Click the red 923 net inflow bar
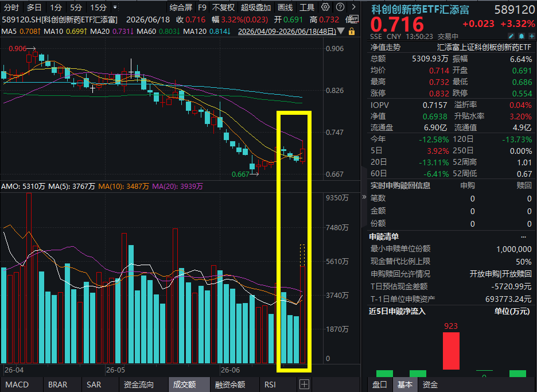The image size is (537, 392). 451,351
